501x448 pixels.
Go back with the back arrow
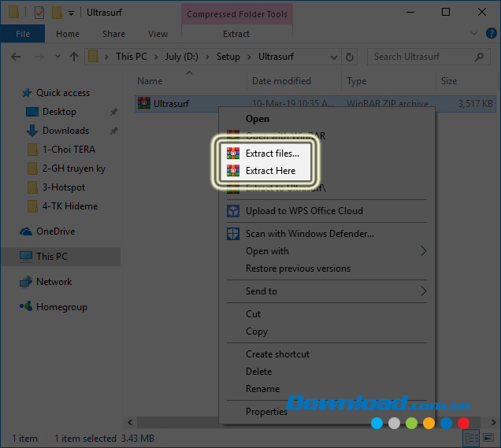(x=16, y=57)
